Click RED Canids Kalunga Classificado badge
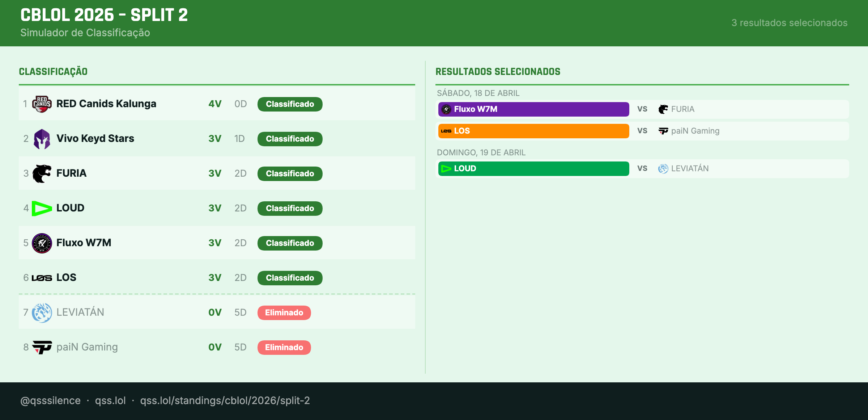The image size is (868, 420). 290,104
